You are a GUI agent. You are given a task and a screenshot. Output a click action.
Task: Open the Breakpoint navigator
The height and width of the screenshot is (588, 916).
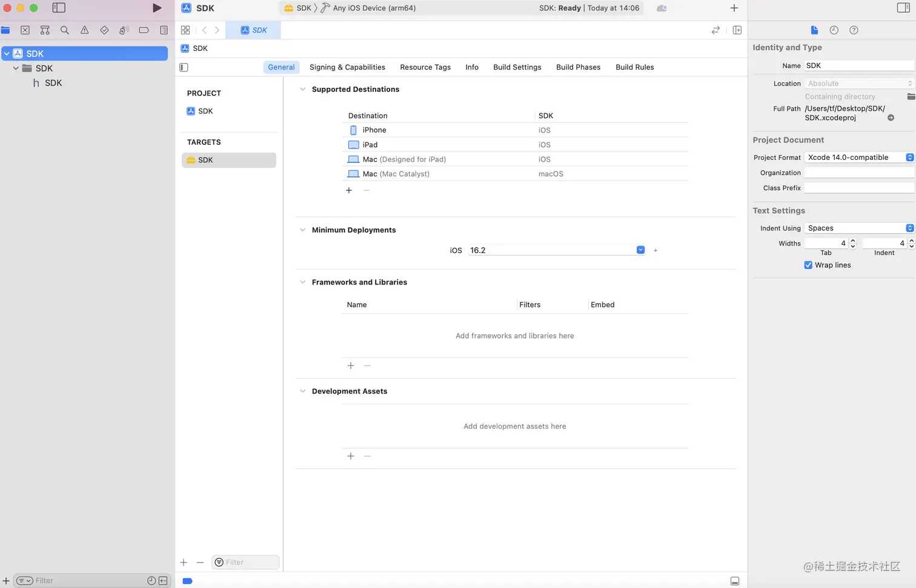click(x=144, y=30)
